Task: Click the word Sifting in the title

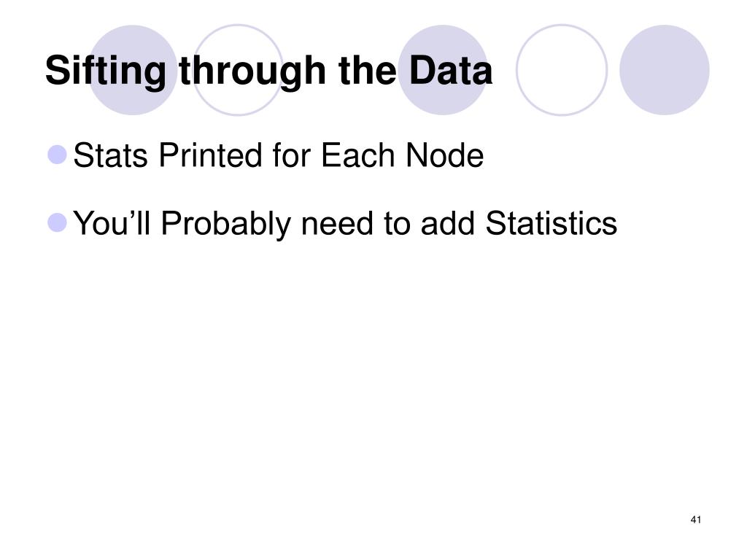Action: point(106,71)
